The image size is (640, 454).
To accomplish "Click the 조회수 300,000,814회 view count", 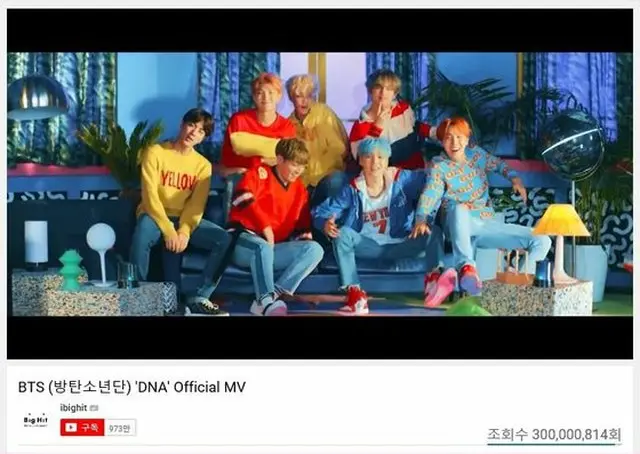I will tap(554, 434).
